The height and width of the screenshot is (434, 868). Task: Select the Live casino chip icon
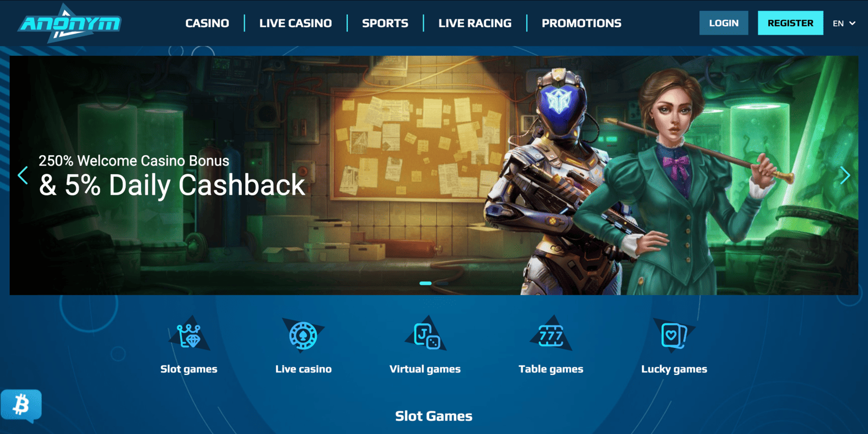point(303,335)
